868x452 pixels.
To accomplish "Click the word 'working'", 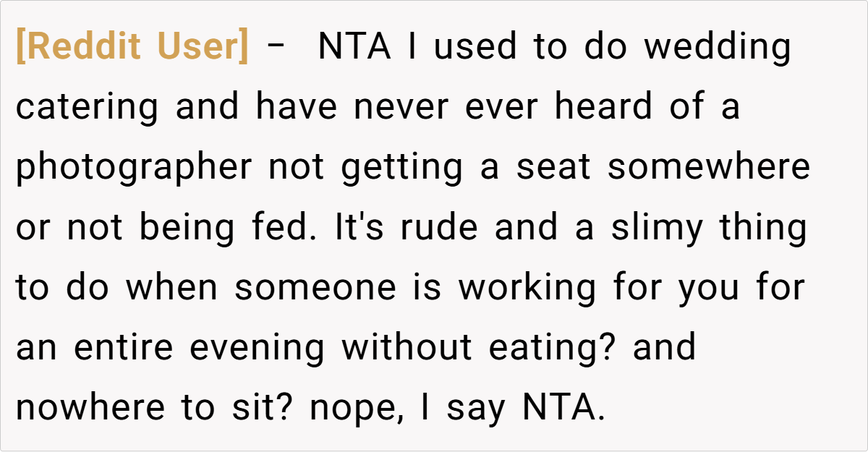I will 527,288.
